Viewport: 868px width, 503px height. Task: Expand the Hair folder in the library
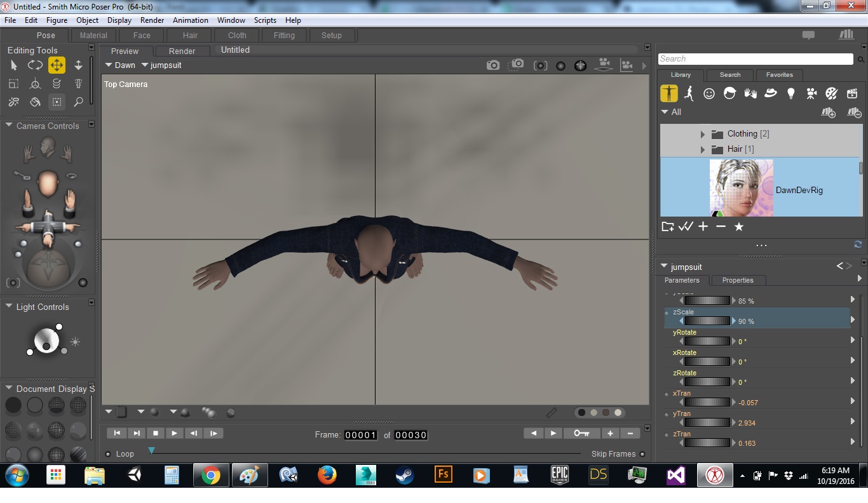pyautogui.click(x=703, y=149)
